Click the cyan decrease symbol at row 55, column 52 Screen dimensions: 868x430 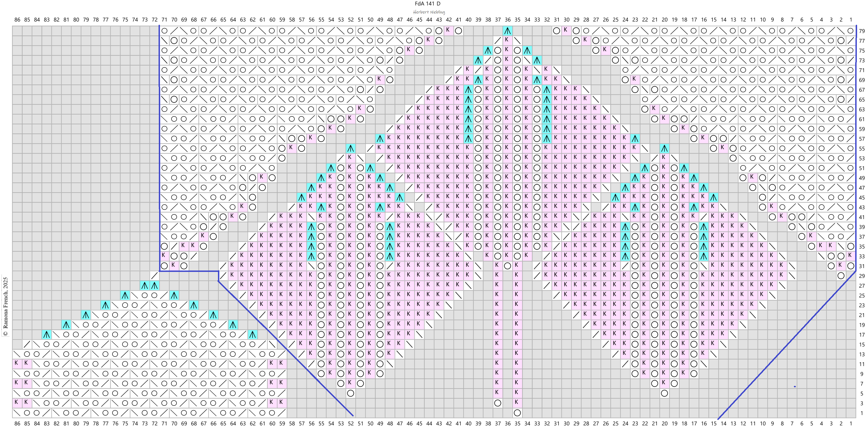click(350, 149)
